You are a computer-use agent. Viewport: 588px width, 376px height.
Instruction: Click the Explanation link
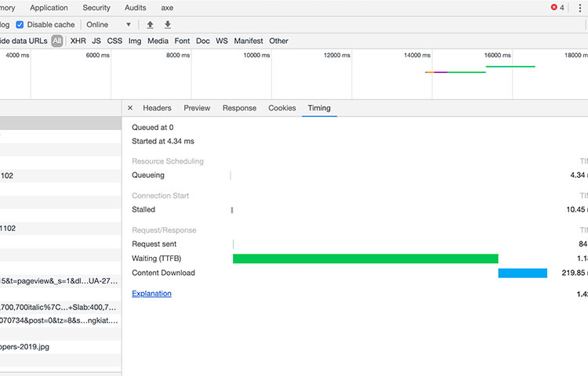[151, 294]
